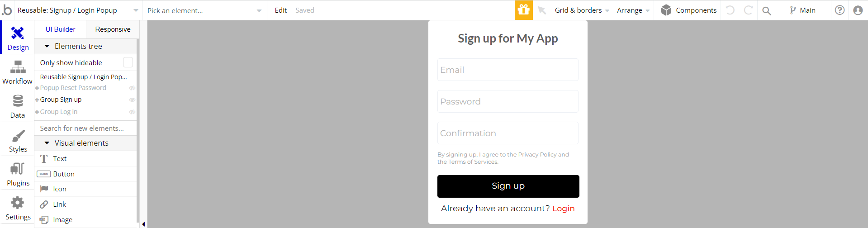Go to the Styles section
Viewport: 868px width, 228px height.
point(18,141)
